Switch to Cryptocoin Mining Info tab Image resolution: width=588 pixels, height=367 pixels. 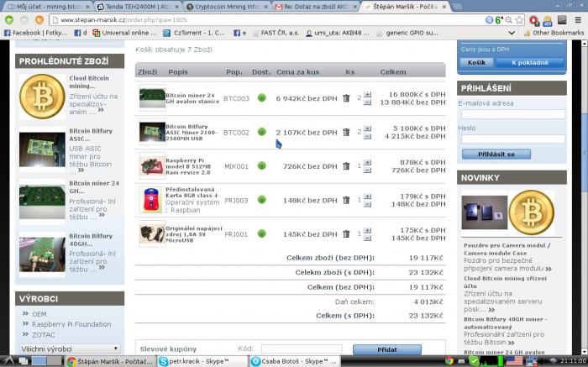click(x=226, y=7)
